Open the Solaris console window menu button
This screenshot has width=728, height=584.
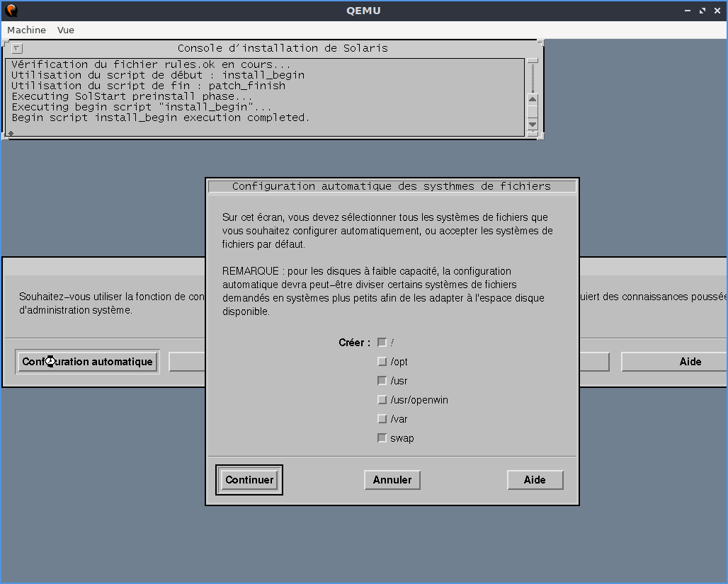(x=16, y=48)
